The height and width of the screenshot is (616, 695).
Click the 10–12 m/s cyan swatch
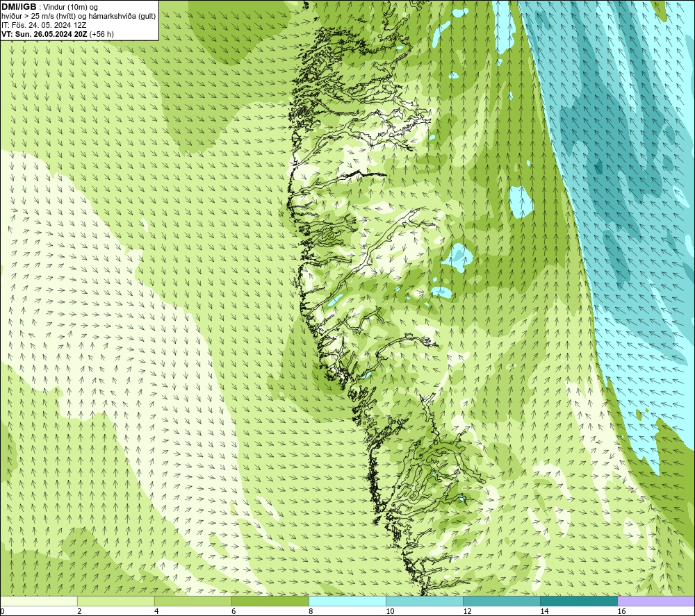[424, 601]
